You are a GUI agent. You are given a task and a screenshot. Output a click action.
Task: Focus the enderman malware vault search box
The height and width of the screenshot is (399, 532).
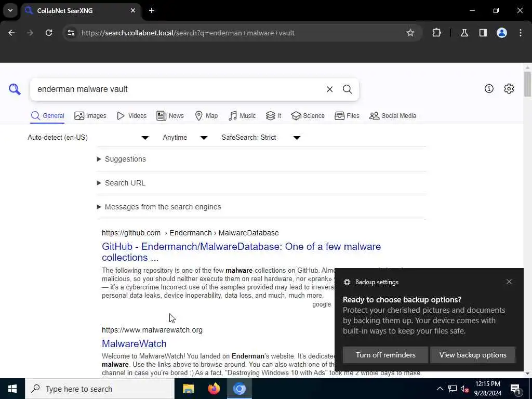point(178,89)
